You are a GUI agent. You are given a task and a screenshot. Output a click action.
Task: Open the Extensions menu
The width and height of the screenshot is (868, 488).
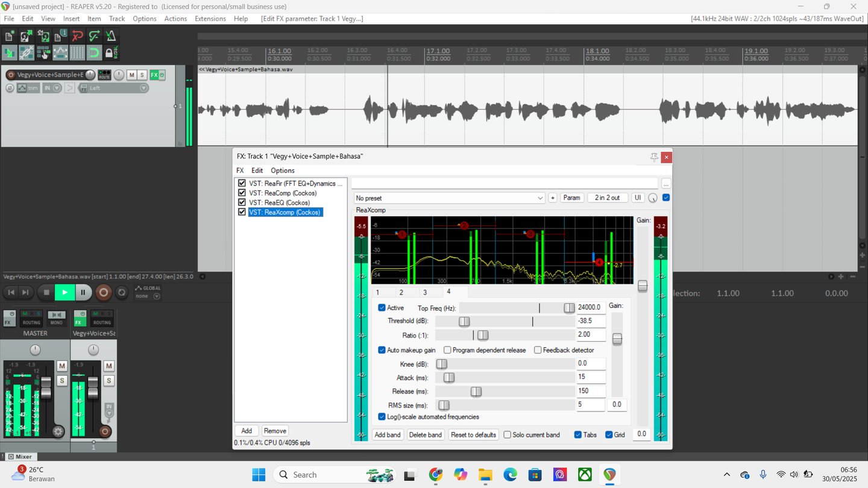(x=210, y=19)
